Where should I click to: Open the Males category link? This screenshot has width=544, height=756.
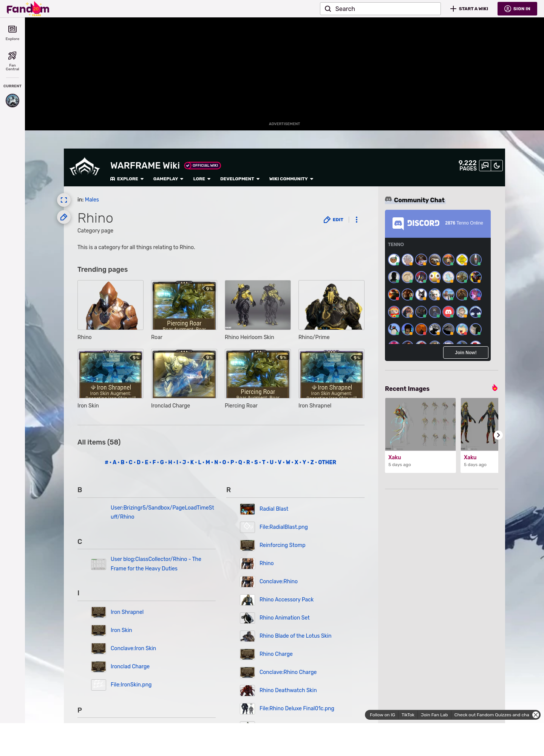tap(92, 200)
